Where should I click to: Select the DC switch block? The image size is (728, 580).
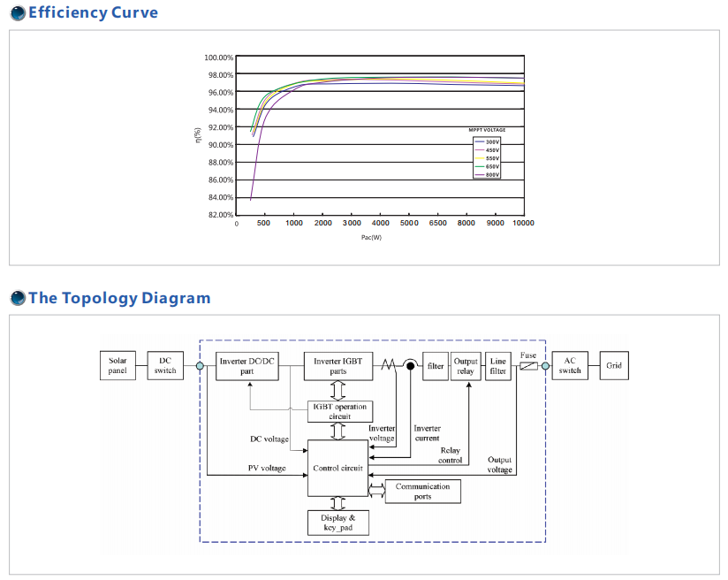click(x=165, y=365)
